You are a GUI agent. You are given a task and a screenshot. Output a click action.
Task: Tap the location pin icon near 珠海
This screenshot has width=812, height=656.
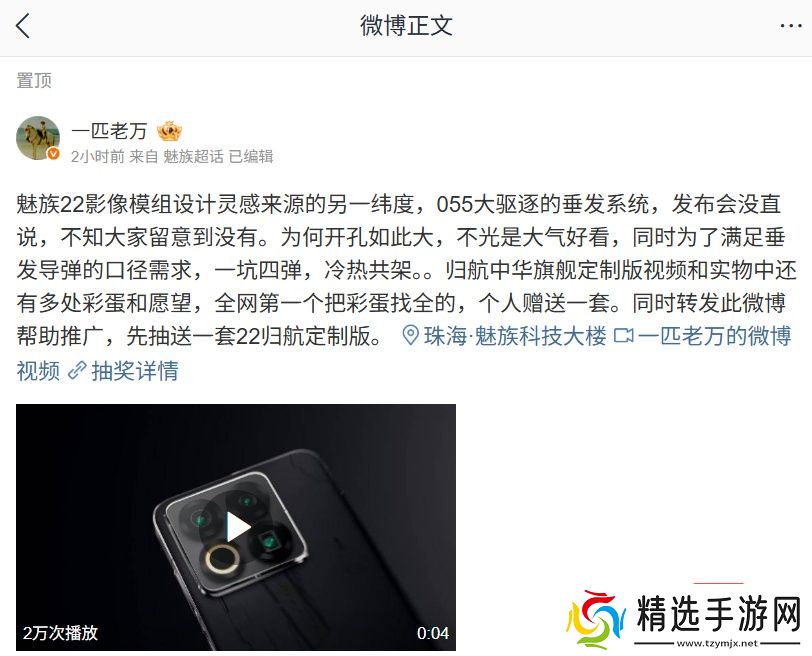coord(410,336)
